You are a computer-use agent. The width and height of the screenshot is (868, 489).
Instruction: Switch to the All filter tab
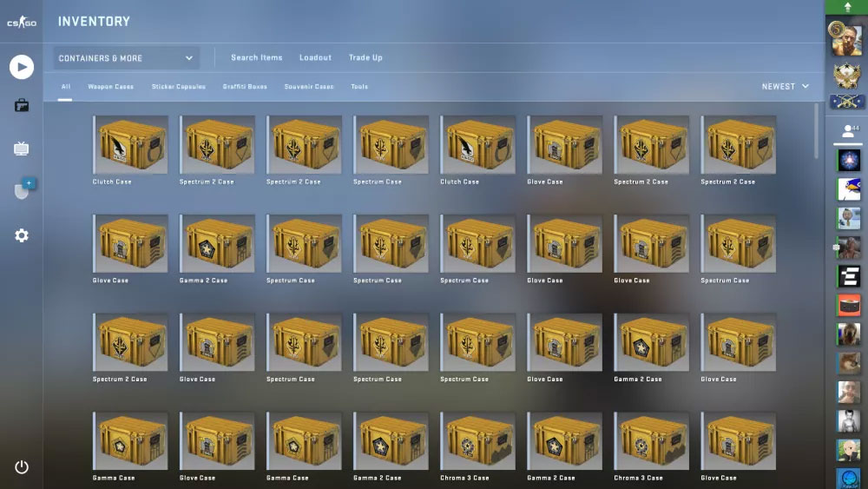pos(65,87)
